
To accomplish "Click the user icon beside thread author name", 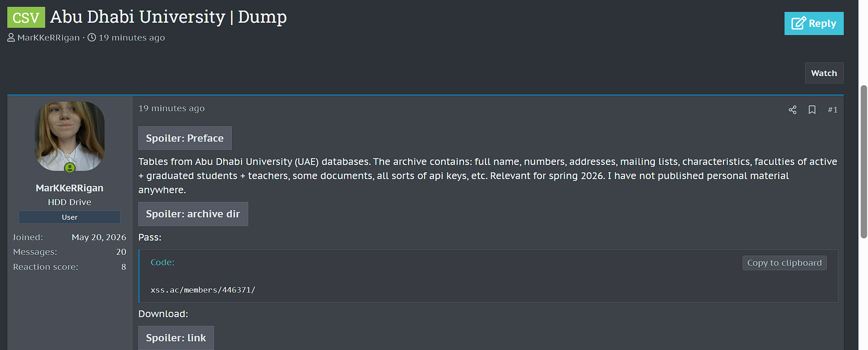I will 11,37.
